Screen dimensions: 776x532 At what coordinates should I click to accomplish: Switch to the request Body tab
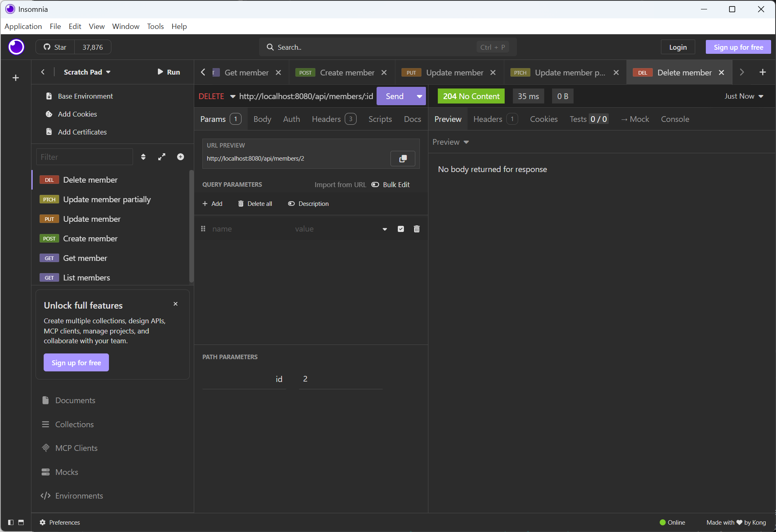pos(262,119)
